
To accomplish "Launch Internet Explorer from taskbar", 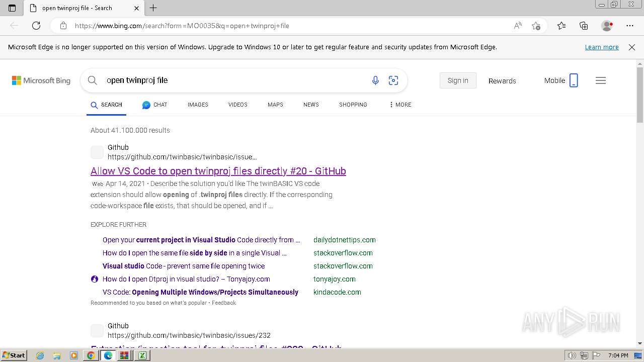I will point(40,355).
